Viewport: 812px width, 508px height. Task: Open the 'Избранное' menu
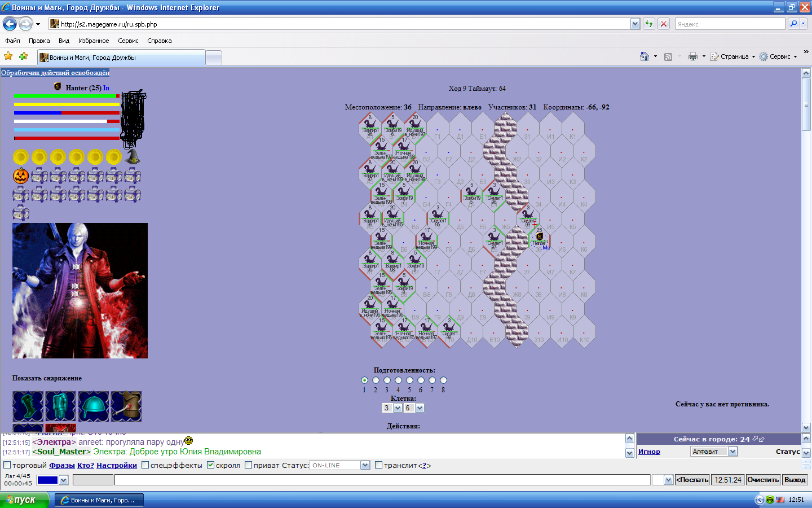pyautogui.click(x=94, y=41)
